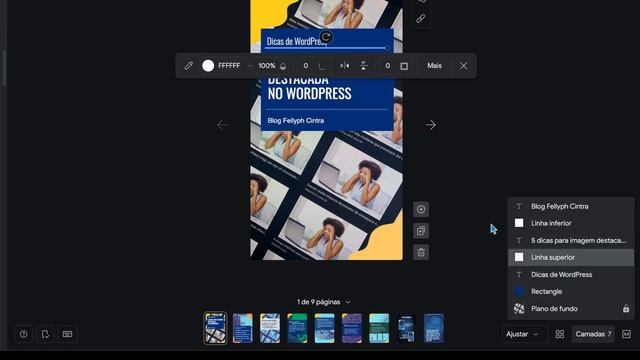Edit the corner radius value field
Image resolution: width=640 pixels, height=360 pixels.
(x=306, y=66)
